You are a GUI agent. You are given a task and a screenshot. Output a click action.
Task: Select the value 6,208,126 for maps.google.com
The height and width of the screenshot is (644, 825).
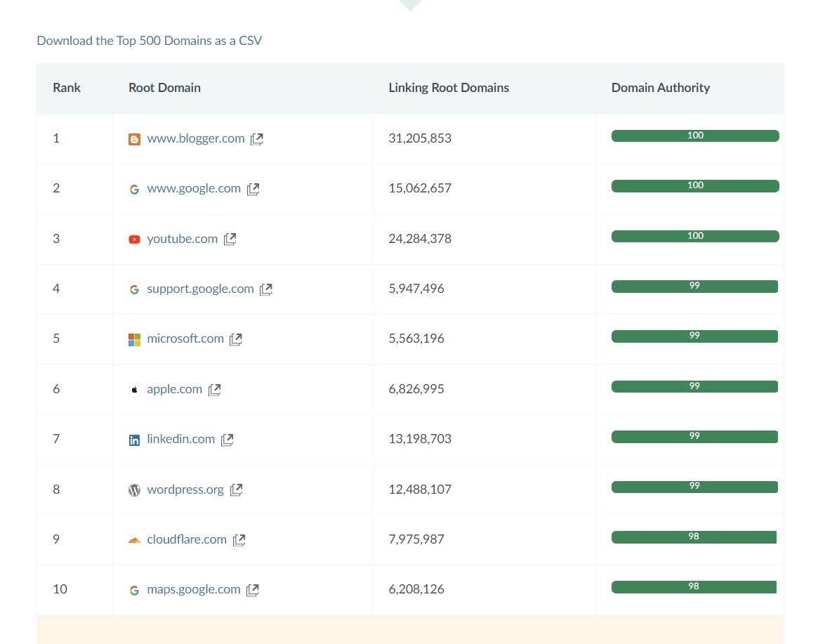coord(416,589)
